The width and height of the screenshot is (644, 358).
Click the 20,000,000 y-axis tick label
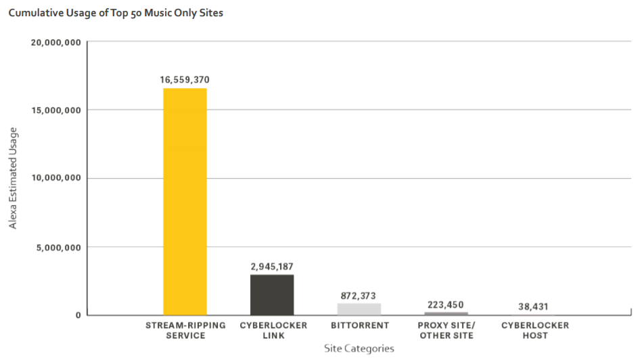pos(56,43)
